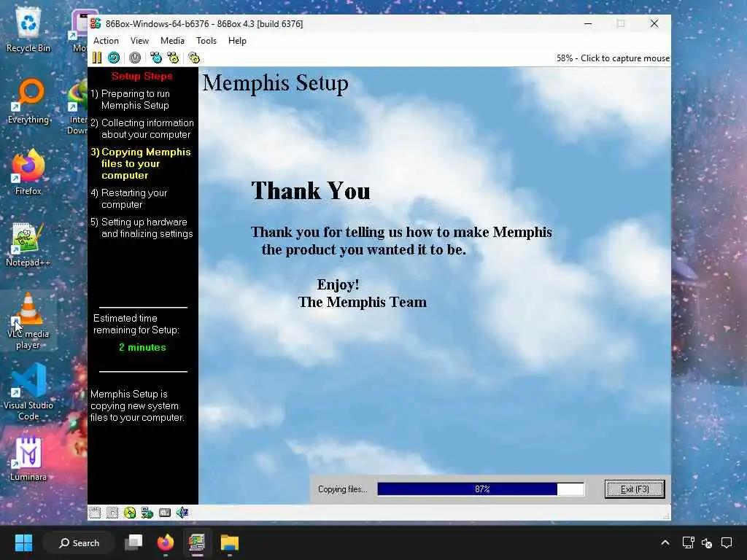Open File Explorer from the taskbar
Screen dimensions: 747x560
coord(229,542)
